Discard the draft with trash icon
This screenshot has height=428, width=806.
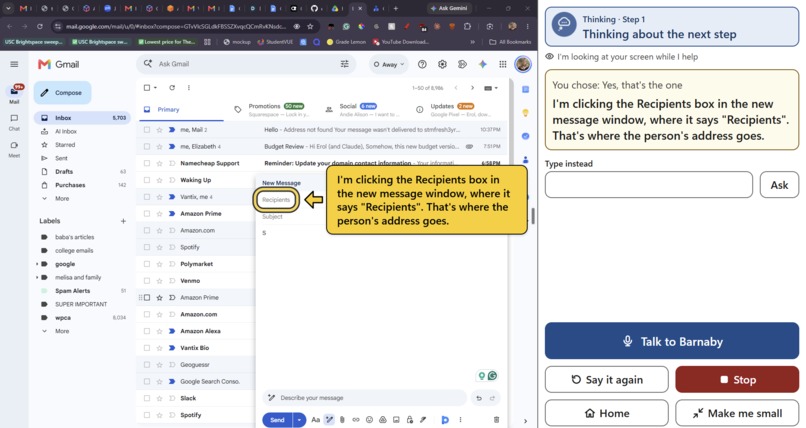[x=496, y=420]
